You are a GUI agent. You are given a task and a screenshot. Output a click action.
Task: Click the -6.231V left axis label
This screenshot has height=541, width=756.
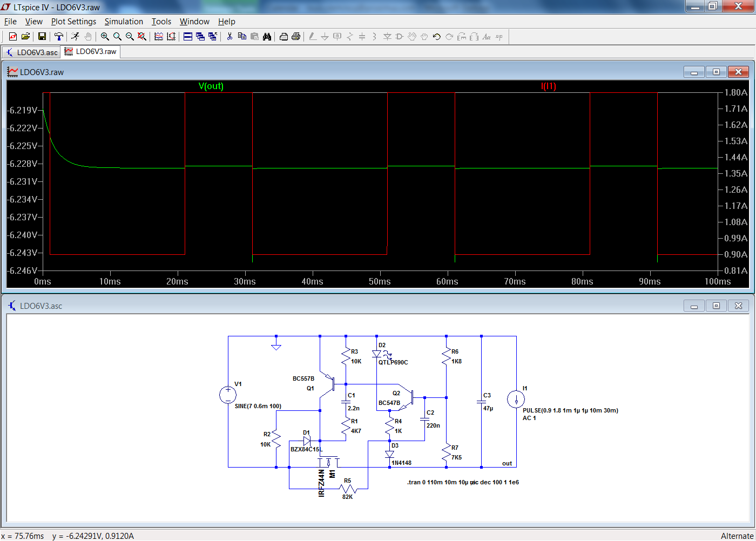pos(22,181)
